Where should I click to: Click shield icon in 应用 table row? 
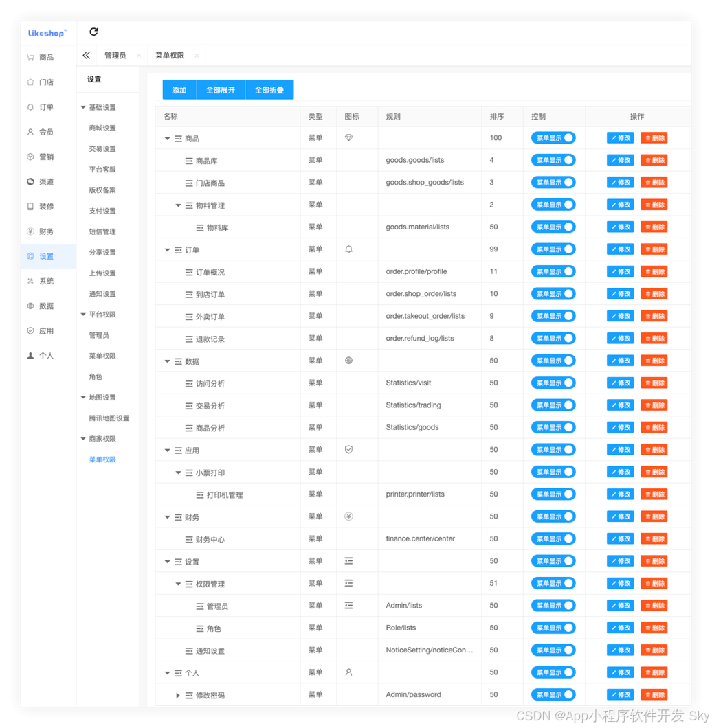[348, 449]
